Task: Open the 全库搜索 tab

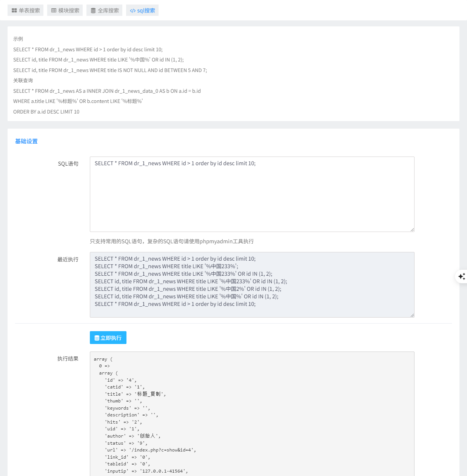Action: [x=105, y=11]
